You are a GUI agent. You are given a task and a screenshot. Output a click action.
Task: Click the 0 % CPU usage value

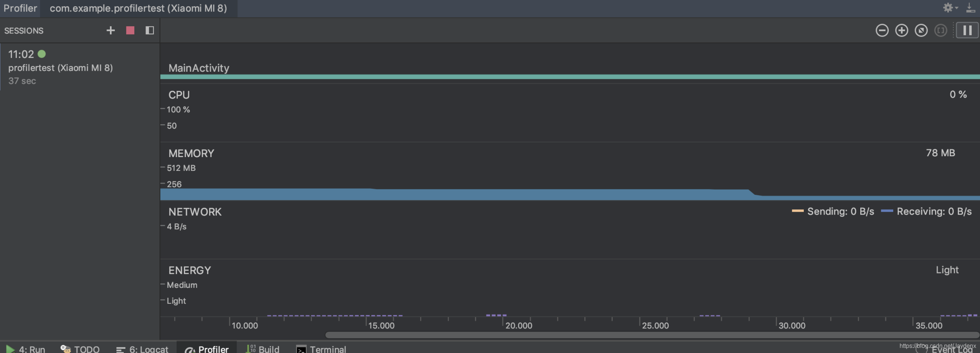pyautogui.click(x=958, y=94)
